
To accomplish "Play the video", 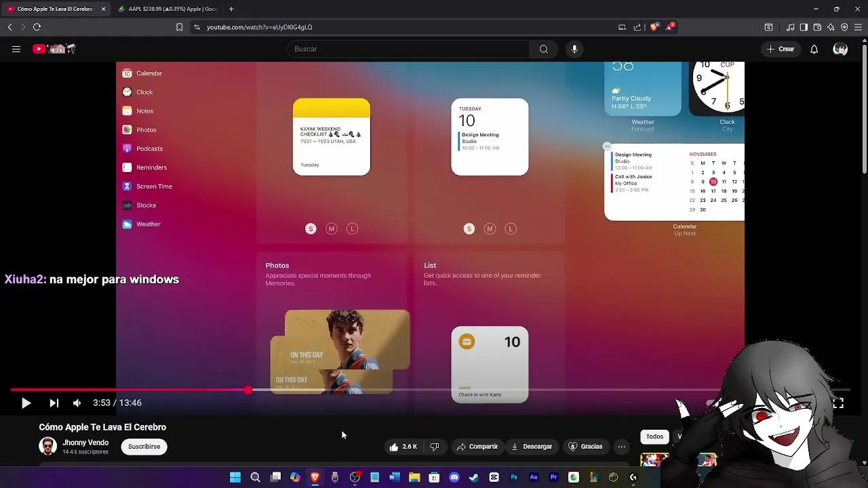I will pos(26,403).
